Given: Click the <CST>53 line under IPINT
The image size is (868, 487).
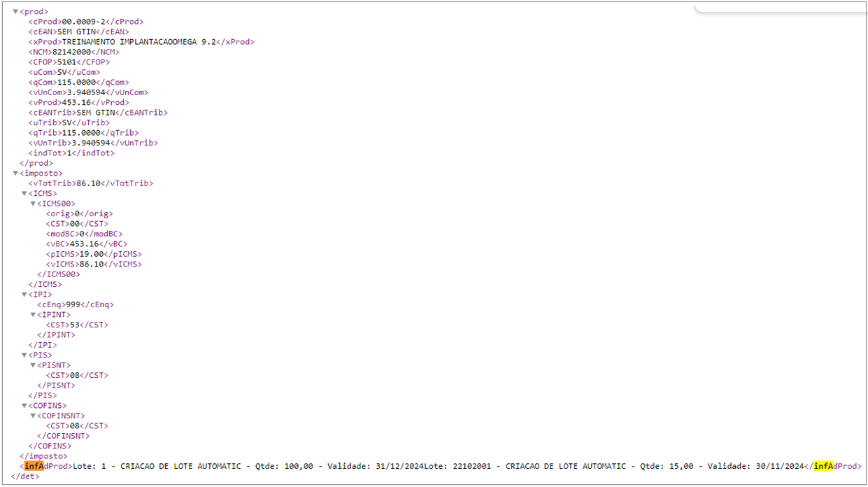Looking at the screenshot, I should (77, 325).
